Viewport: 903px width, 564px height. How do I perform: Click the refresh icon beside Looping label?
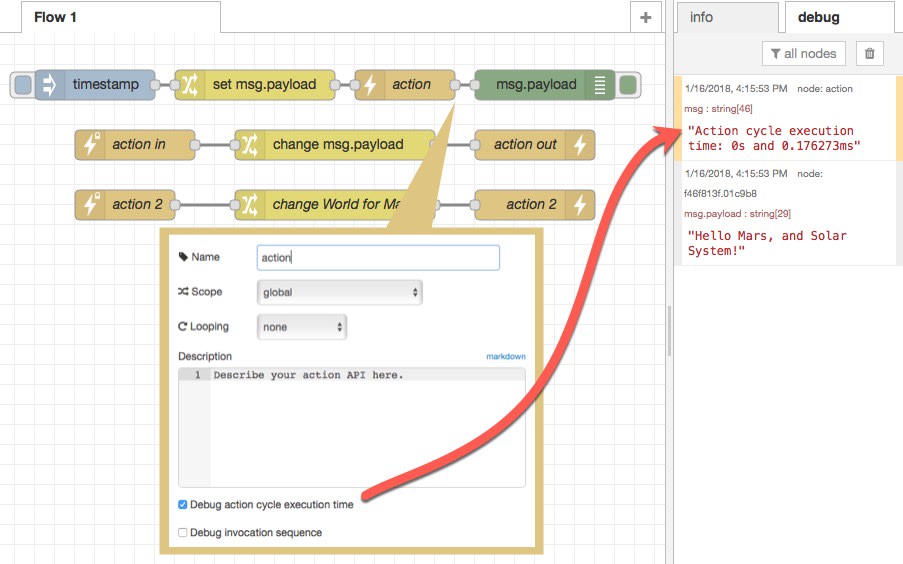(183, 326)
